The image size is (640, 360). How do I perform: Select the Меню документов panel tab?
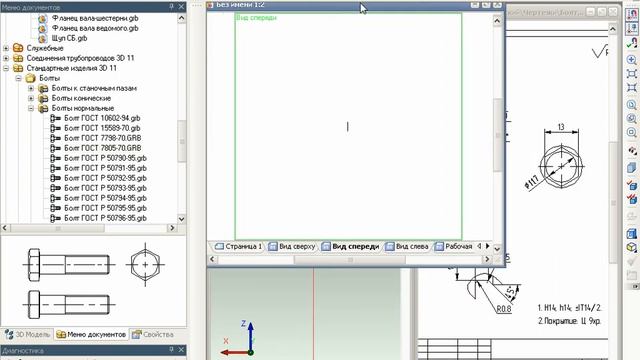point(91,335)
